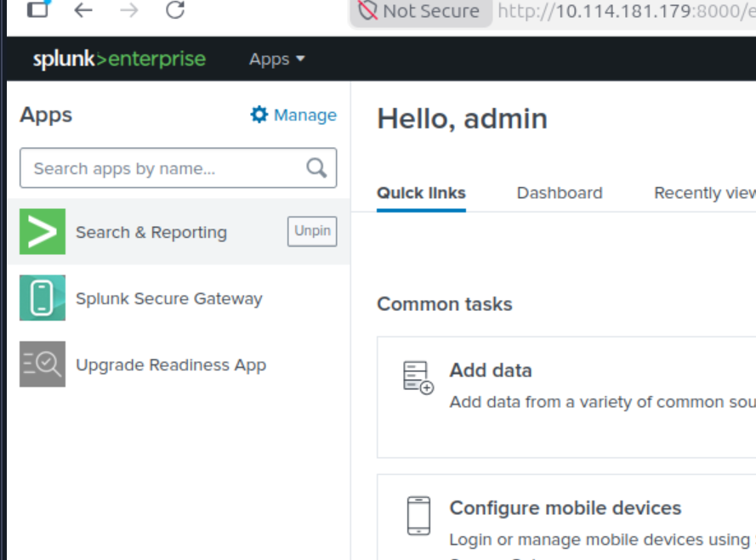756x560 pixels.
Task: Switch to the Quick links tab
Action: point(421,193)
